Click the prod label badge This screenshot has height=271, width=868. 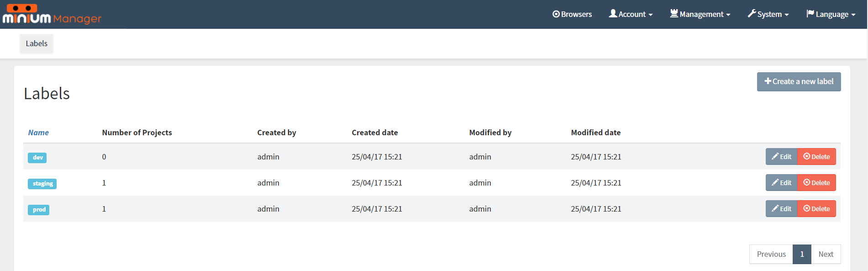pos(39,209)
